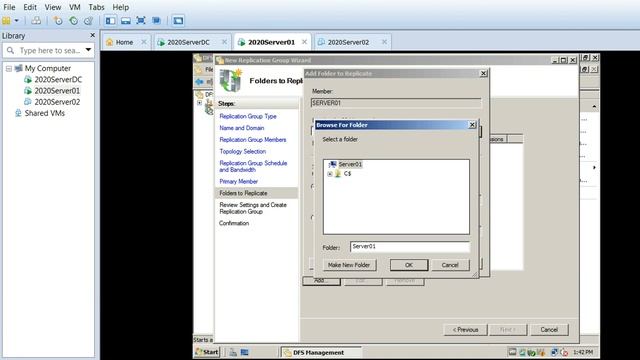Click the Primary Member step link

[x=238, y=181]
